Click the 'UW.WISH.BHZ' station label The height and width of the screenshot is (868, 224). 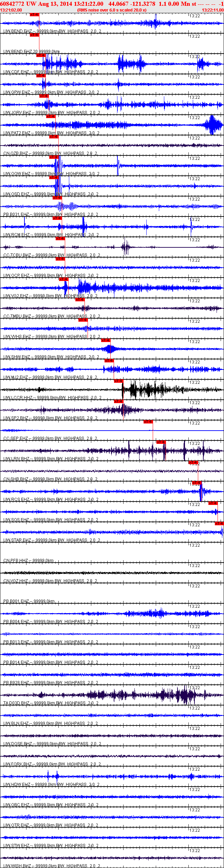[18, 866]
